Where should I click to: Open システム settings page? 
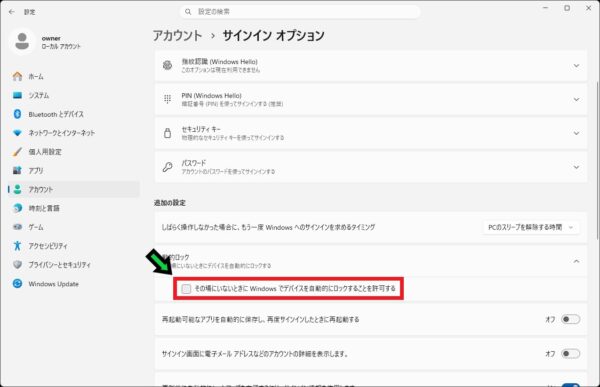click(73, 95)
